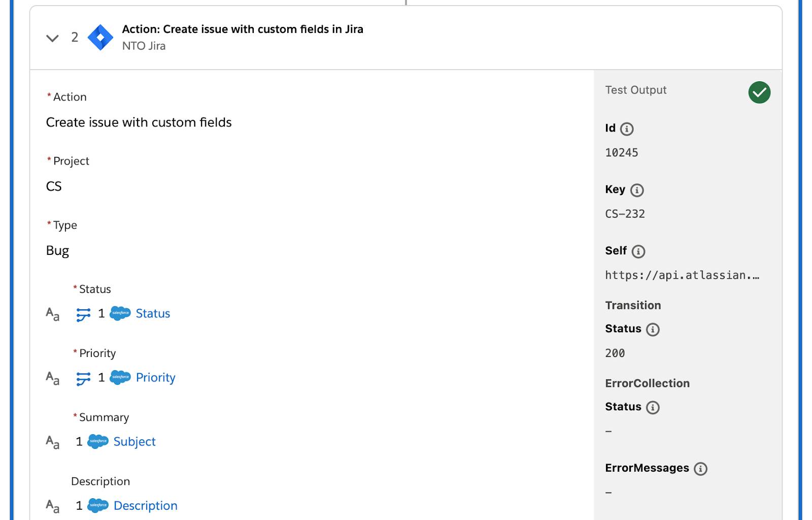
Task: Click the Salesforce cloud icon in the Summary field
Action: (x=98, y=441)
